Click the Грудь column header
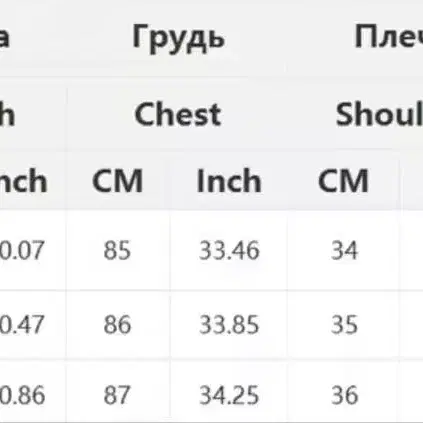The width and height of the screenshot is (423, 423). 178,39
